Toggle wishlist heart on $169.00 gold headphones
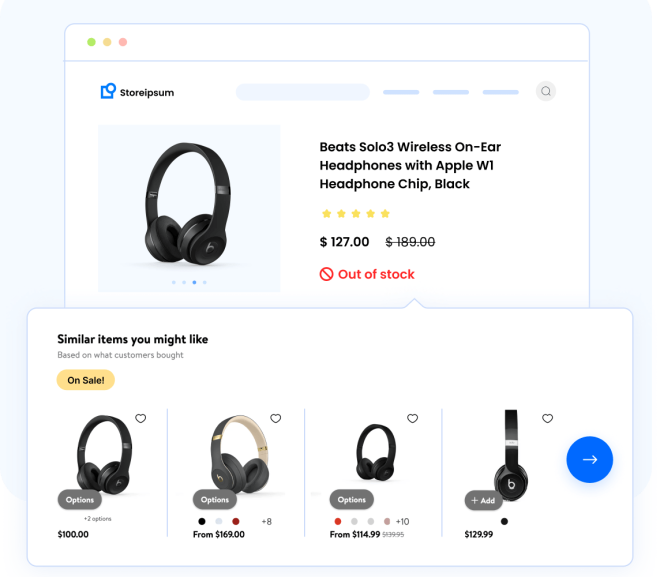 276,418
